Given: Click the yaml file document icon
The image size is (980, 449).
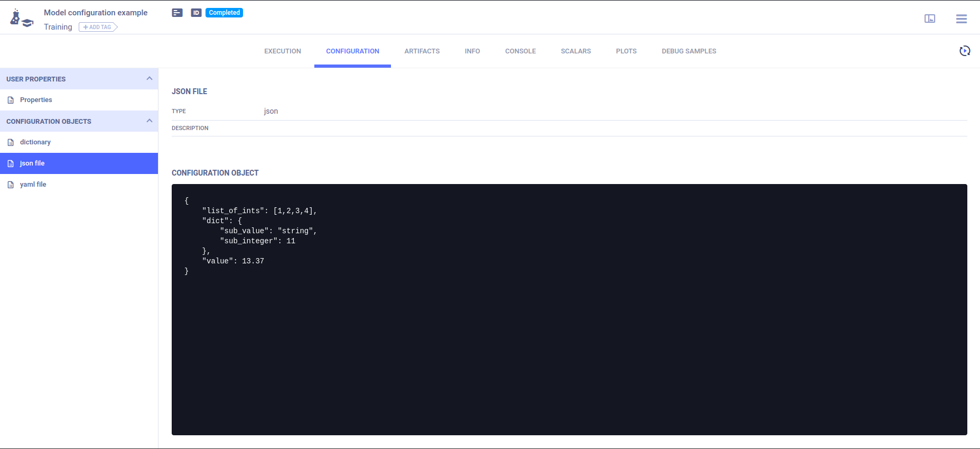Looking at the screenshot, I should [x=11, y=185].
